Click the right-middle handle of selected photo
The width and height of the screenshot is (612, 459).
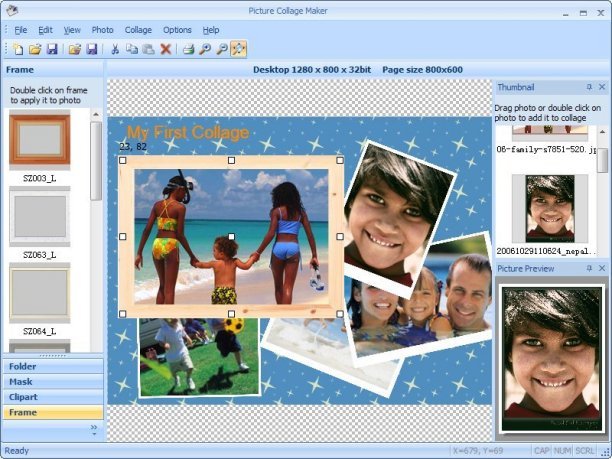[340, 237]
